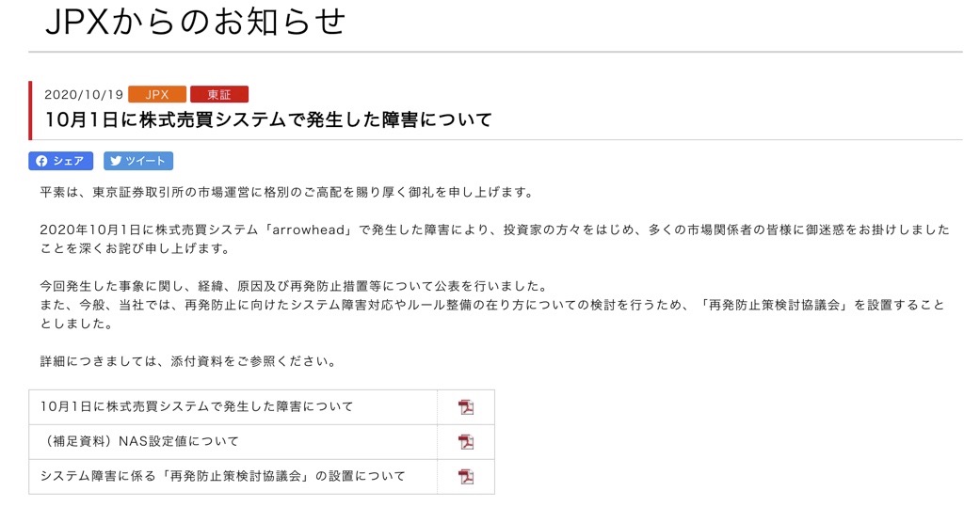Click the red 東証 category tag
The image size is (980, 507).
(219, 94)
